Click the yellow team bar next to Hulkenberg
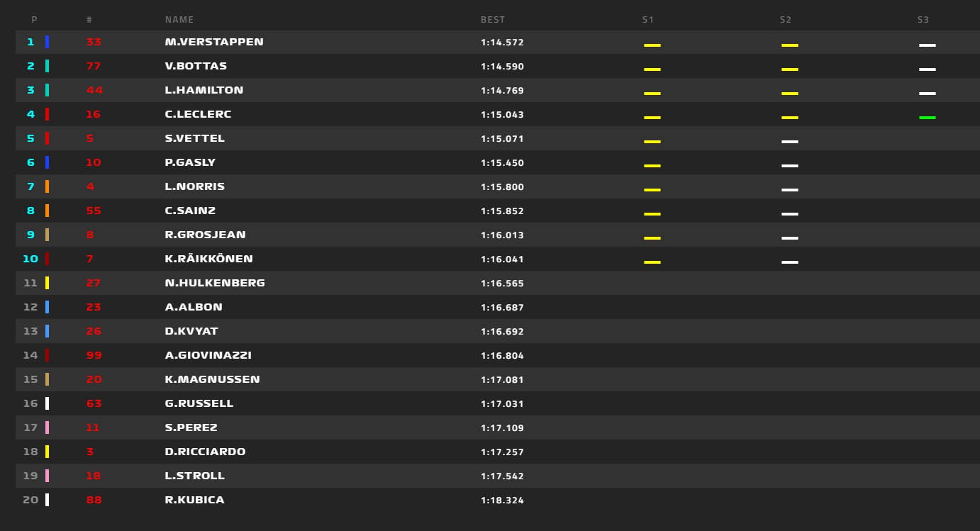 click(47, 283)
